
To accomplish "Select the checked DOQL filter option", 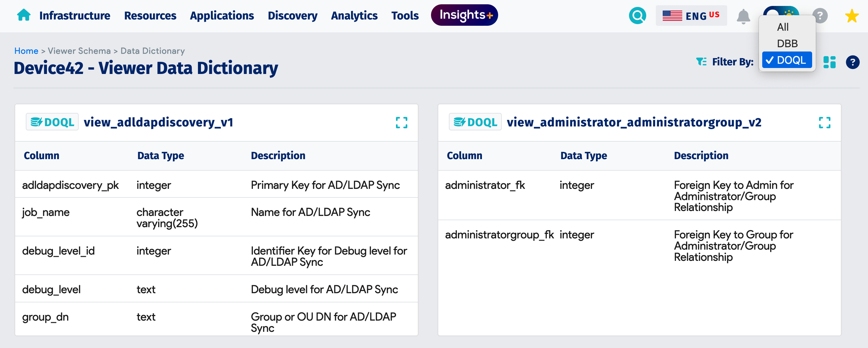I will (787, 60).
